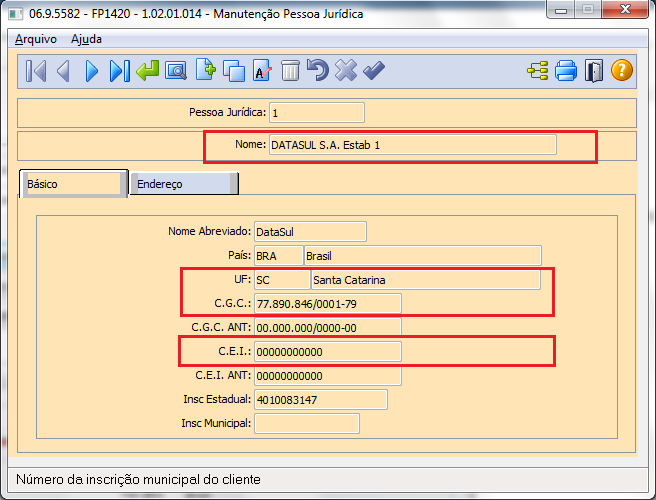Screen dimensions: 656x500
Task: Click the window icon in the title bar
Action: (15, 14)
